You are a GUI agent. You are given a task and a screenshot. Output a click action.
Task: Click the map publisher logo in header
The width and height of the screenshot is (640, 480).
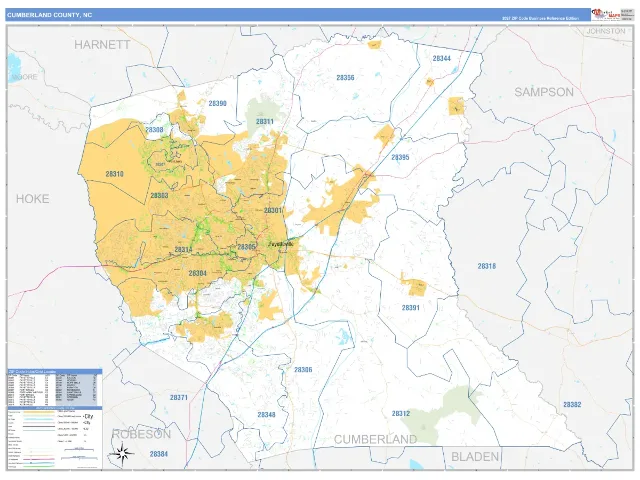pyautogui.click(x=605, y=14)
